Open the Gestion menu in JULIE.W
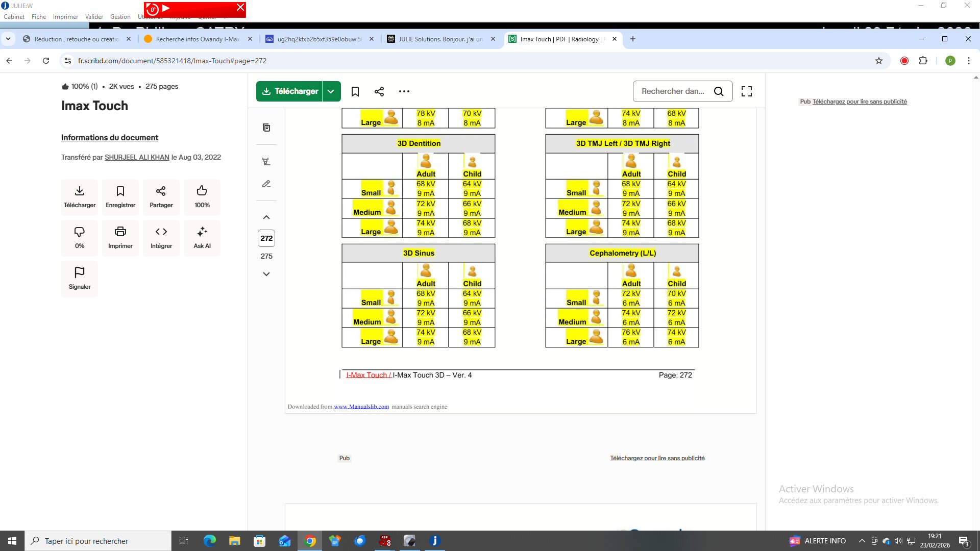This screenshot has height=551, width=980. click(120, 17)
